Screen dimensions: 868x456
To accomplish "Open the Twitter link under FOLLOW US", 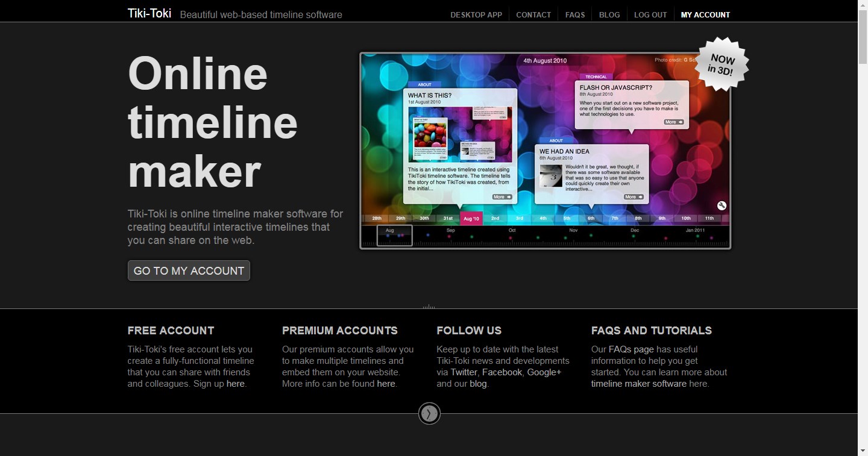I will pos(464,372).
